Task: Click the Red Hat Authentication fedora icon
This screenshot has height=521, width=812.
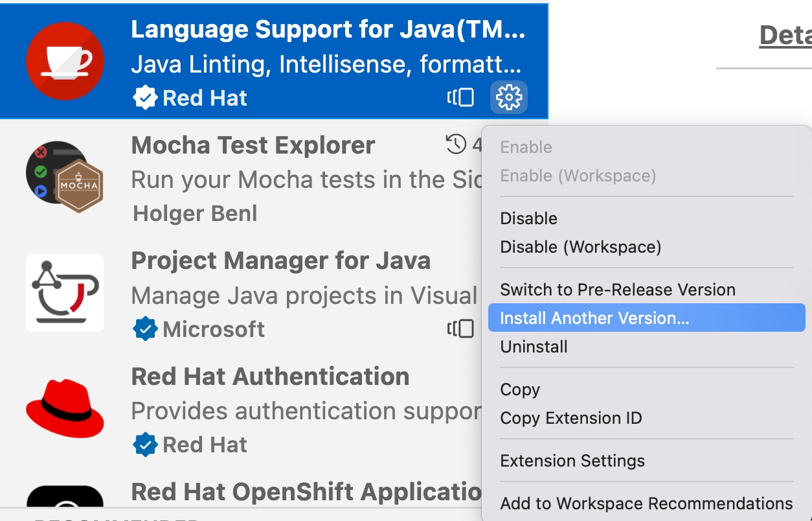Action: [65, 408]
